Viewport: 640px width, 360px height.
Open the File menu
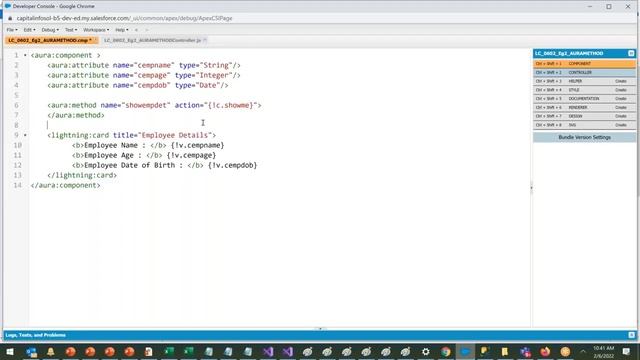point(12,30)
